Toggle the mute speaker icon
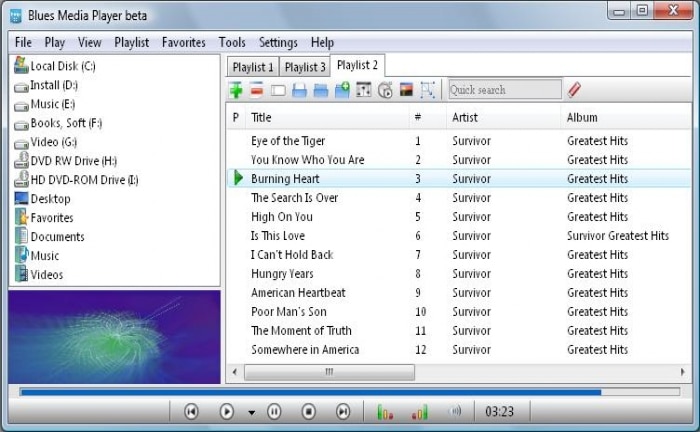Image resolution: width=700 pixels, height=432 pixels. pos(454,411)
